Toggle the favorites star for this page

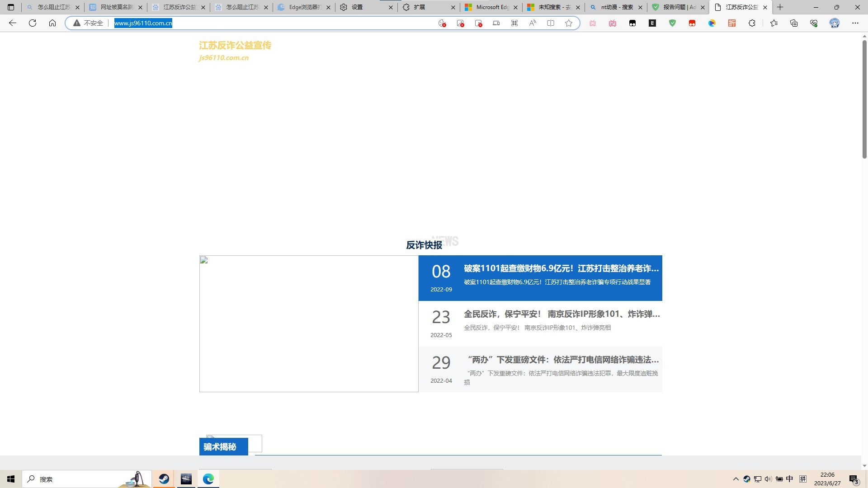(x=568, y=23)
